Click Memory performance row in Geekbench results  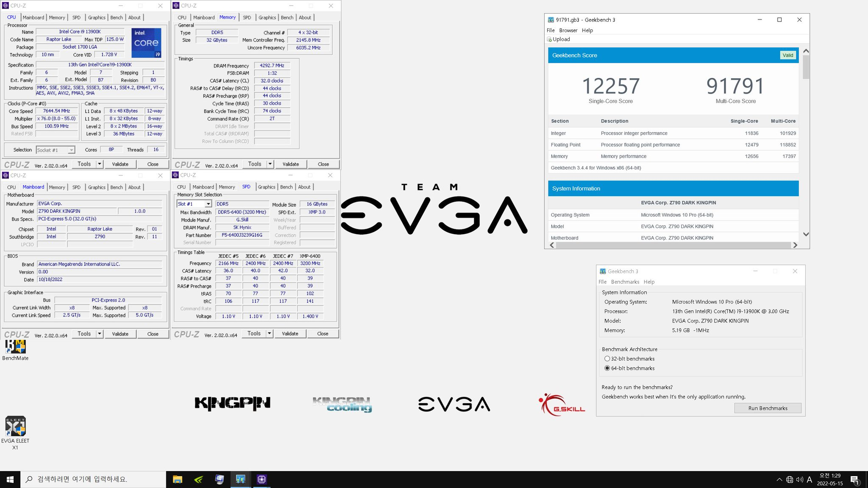(673, 156)
